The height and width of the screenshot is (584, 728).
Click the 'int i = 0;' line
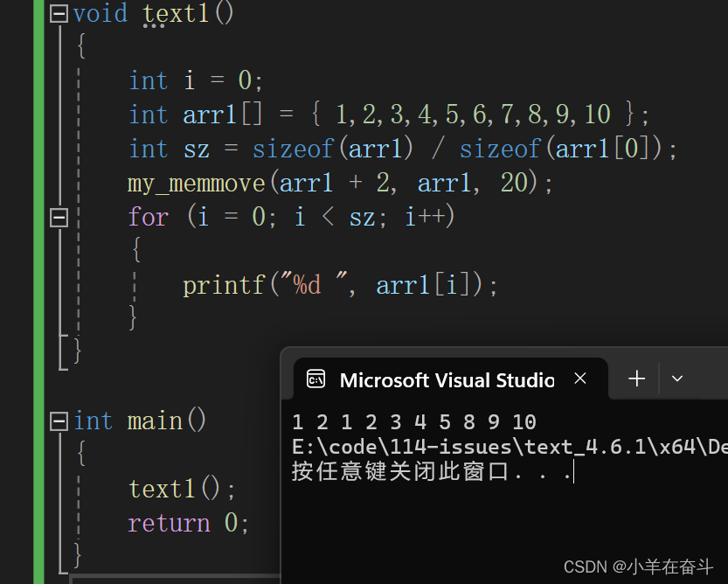point(196,80)
